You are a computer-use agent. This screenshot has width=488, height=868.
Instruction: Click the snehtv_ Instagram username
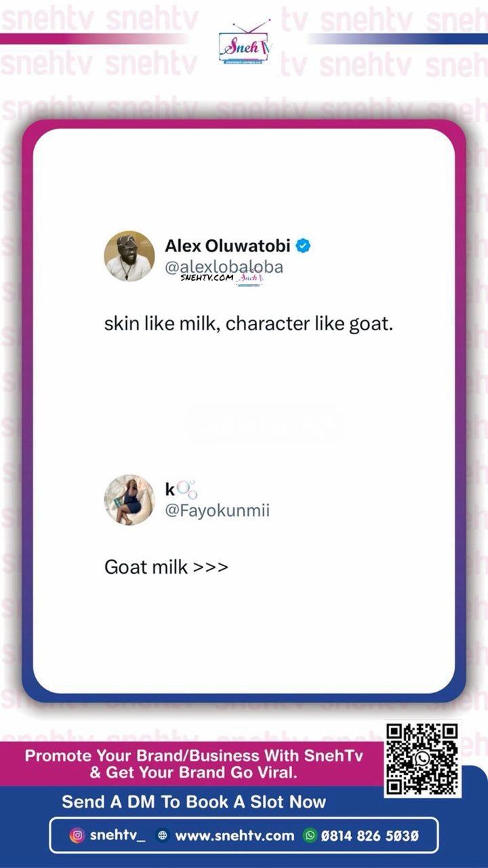[117, 835]
